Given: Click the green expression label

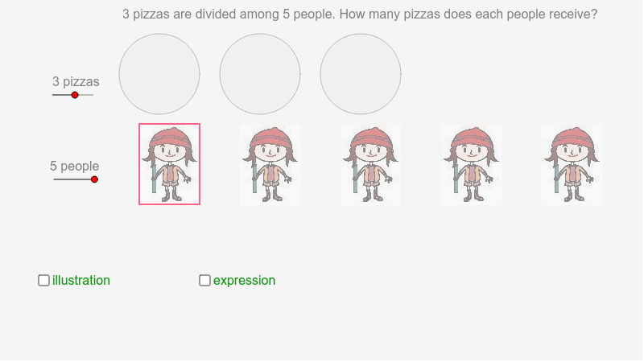Looking at the screenshot, I should (245, 281).
